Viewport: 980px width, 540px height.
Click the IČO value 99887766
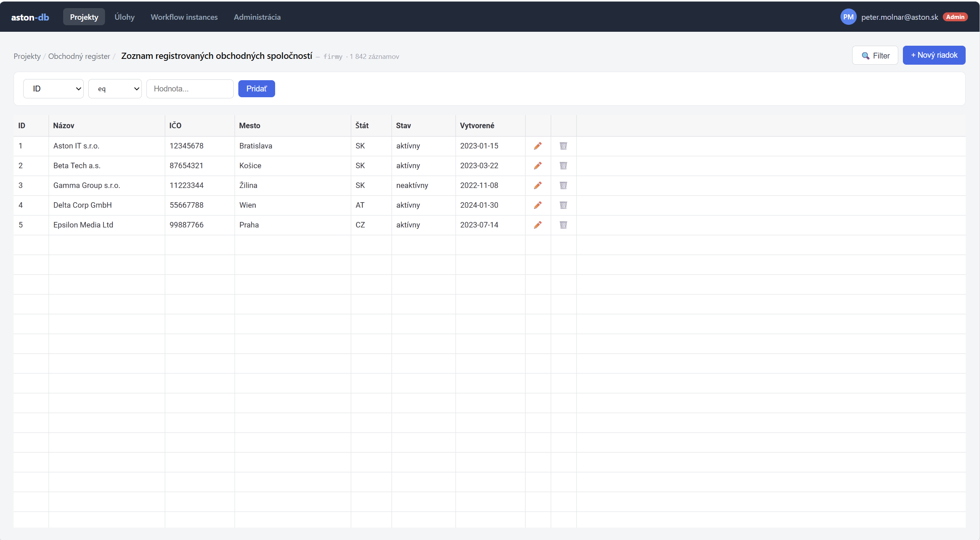(200, 225)
